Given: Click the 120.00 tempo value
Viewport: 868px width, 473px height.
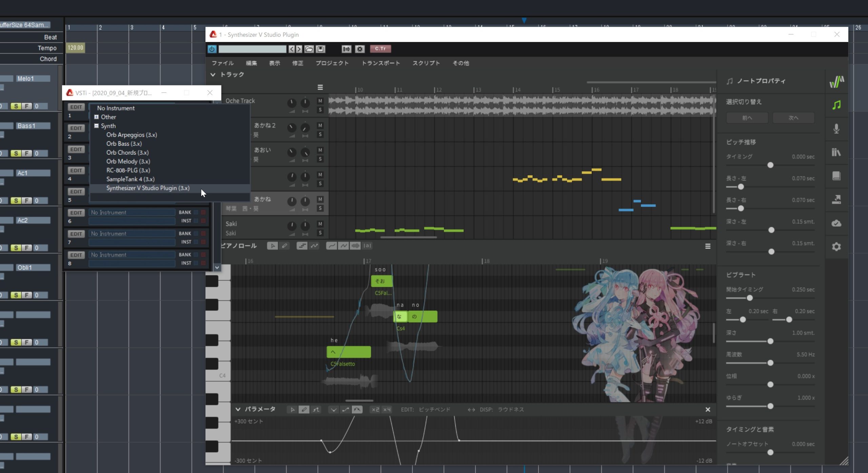Looking at the screenshot, I should (x=75, y=48).
